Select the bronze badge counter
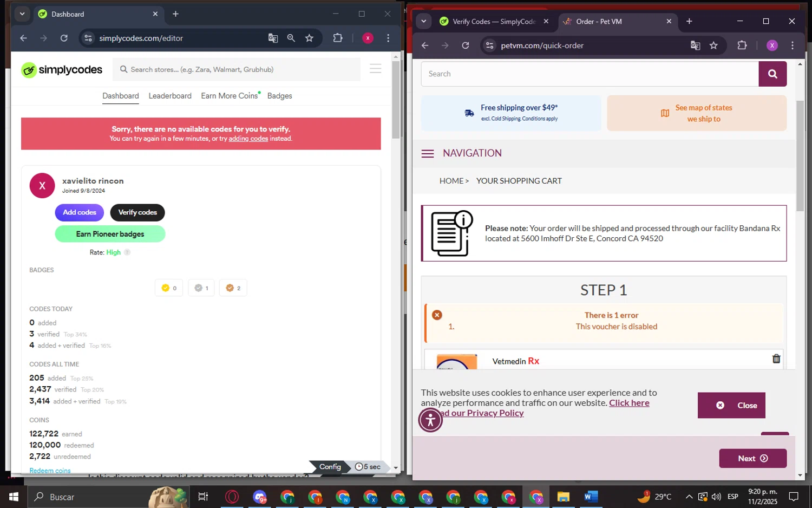The width and height of the screenshot is (812, 508). pos(233,288)
